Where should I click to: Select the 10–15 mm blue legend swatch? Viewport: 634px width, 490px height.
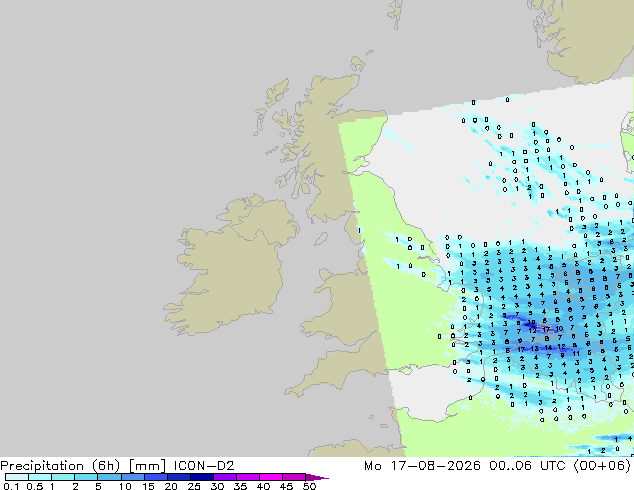tap(132, 477)
